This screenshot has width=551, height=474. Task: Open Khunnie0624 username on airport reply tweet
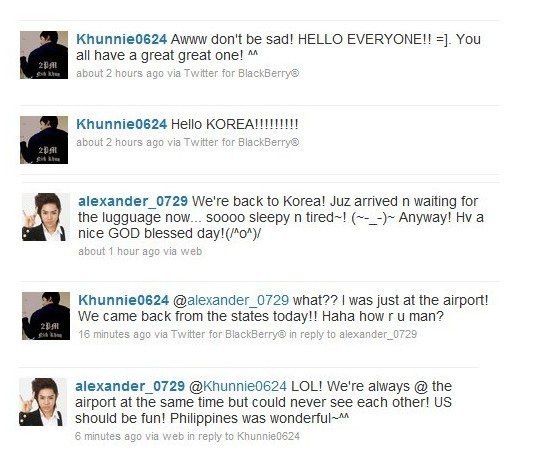124,300
